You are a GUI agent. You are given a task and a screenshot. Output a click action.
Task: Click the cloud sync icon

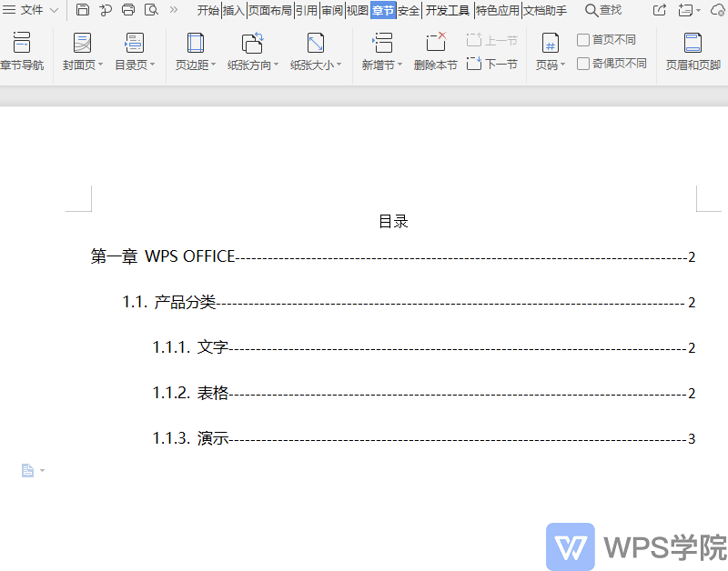pos(718,10)
